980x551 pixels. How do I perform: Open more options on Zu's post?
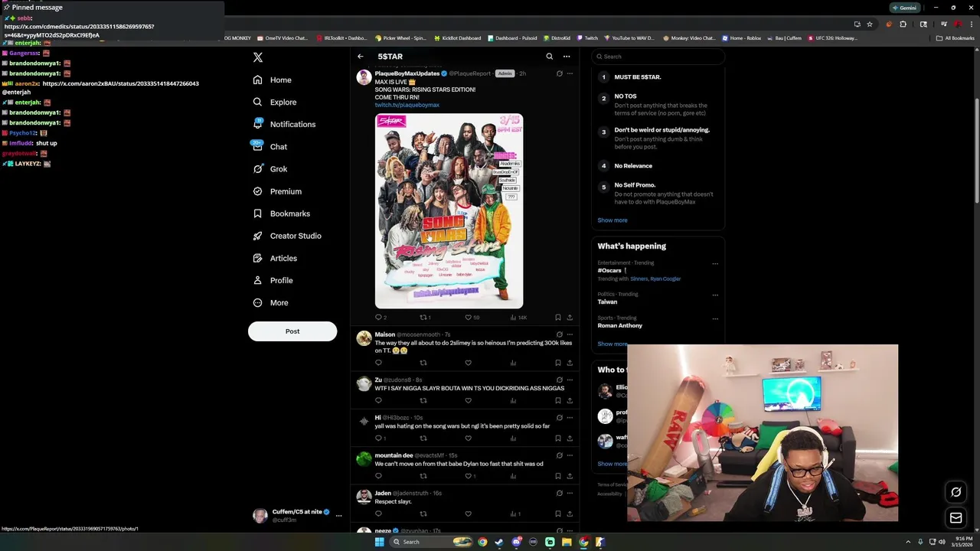point(570,380)
